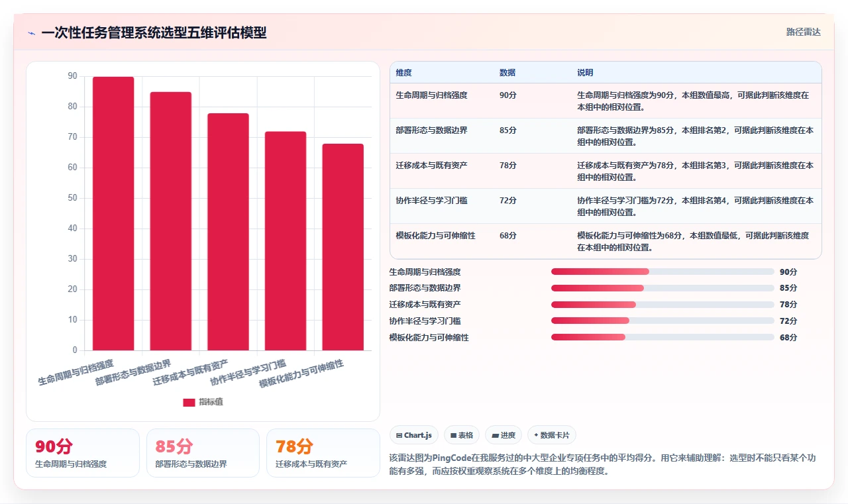The height and width of the screenshot is (504, 848).
Task: Click the 迁移成本与既有资产 chart bar
Action: tap(228, 232)
